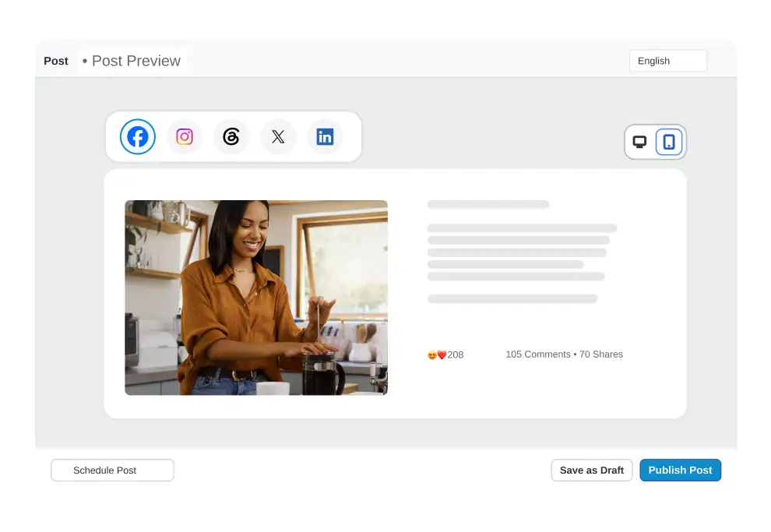The height and width of the screenshot is (532, 771).
Task: Click the Publish Post button
Action: tap(680, 470)
